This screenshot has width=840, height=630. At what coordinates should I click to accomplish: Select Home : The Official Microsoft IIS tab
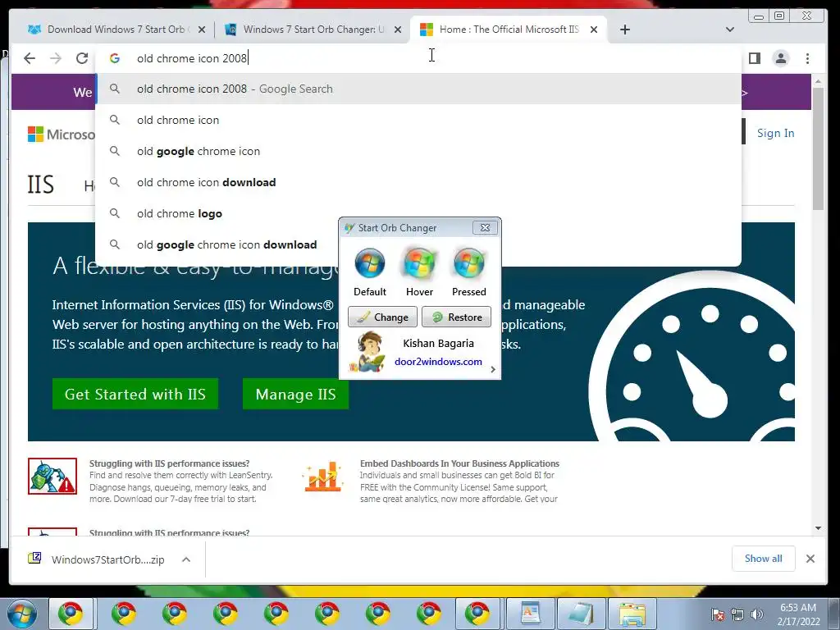508,30
